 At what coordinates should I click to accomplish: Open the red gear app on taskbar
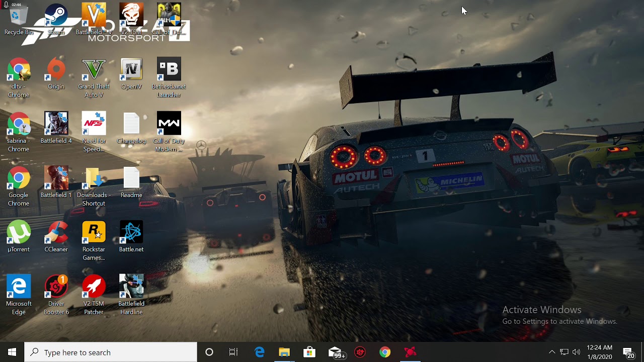[360, 352]
